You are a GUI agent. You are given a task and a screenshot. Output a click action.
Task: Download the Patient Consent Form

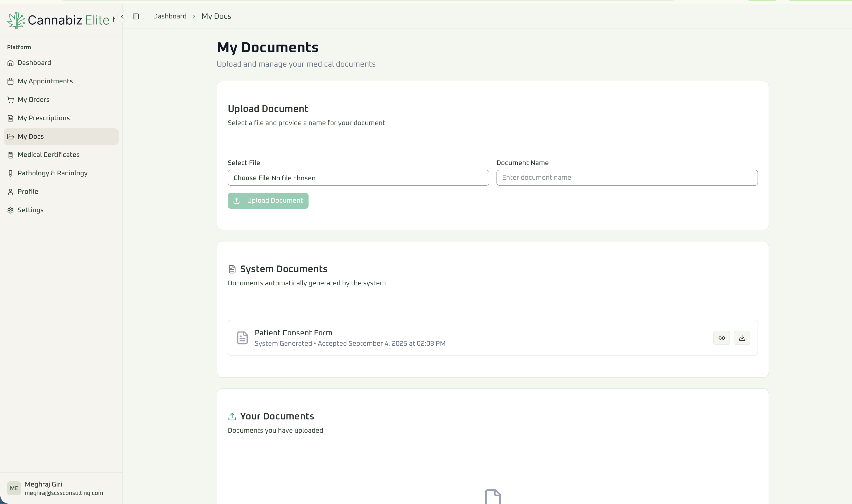click(742, 338)
